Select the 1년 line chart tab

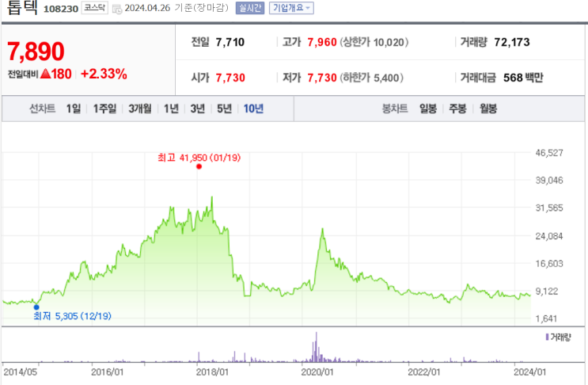171,109
